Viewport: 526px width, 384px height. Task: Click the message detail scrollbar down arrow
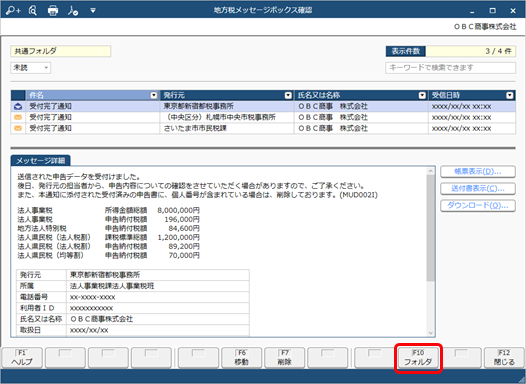(x=431, y=333)
